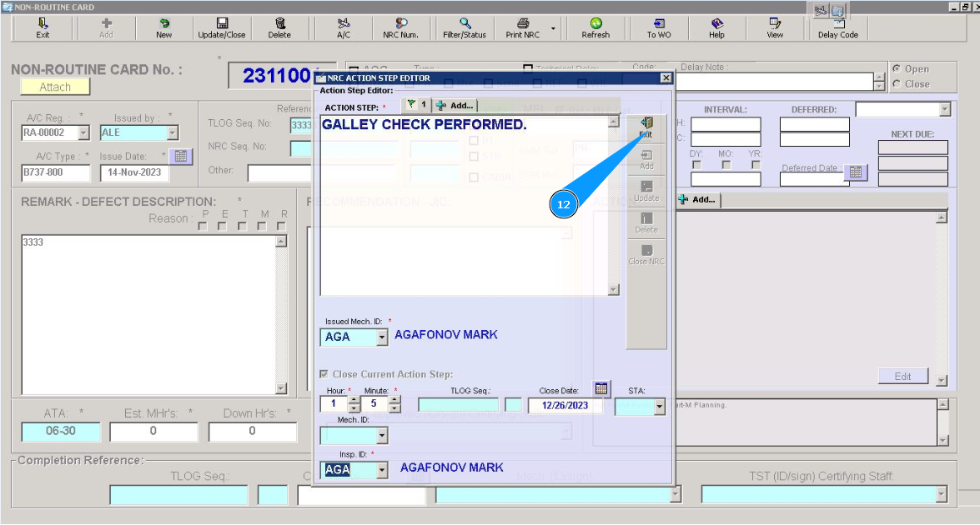Close the NRC Action Step Editor dialog
The height and width of the screenshot is (525, 980).
point(666,77)
